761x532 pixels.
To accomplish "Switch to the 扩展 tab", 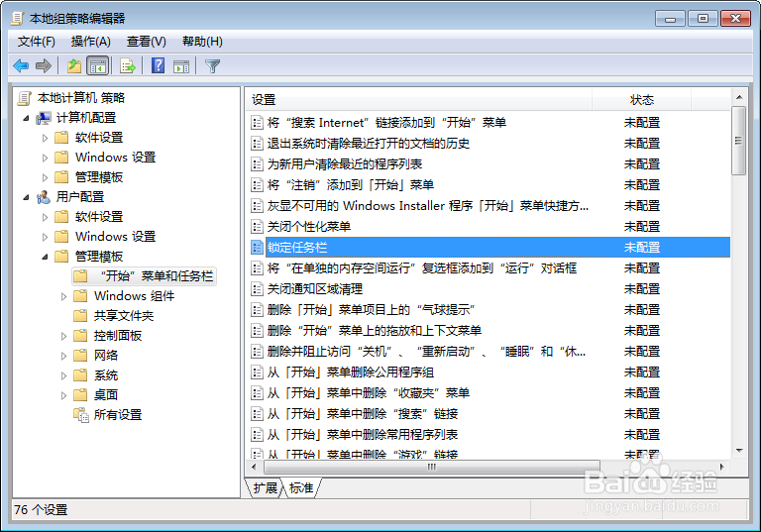I will tap(265, 487).
